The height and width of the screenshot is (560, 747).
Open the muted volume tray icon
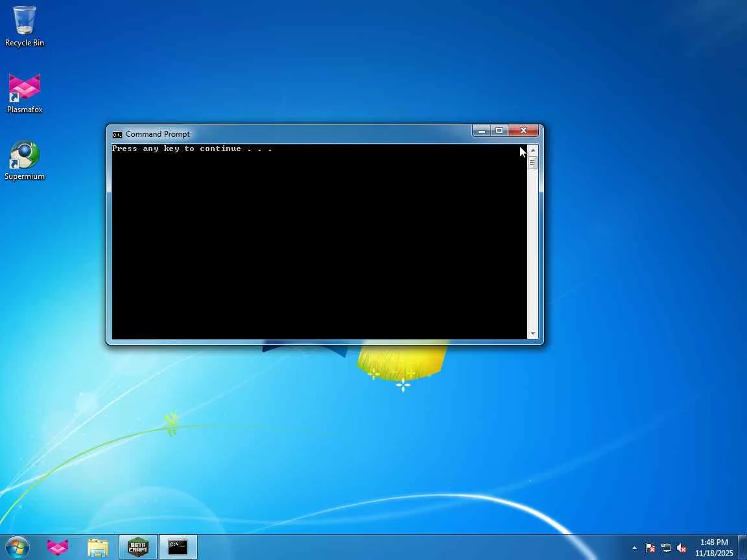coord(682,548)
